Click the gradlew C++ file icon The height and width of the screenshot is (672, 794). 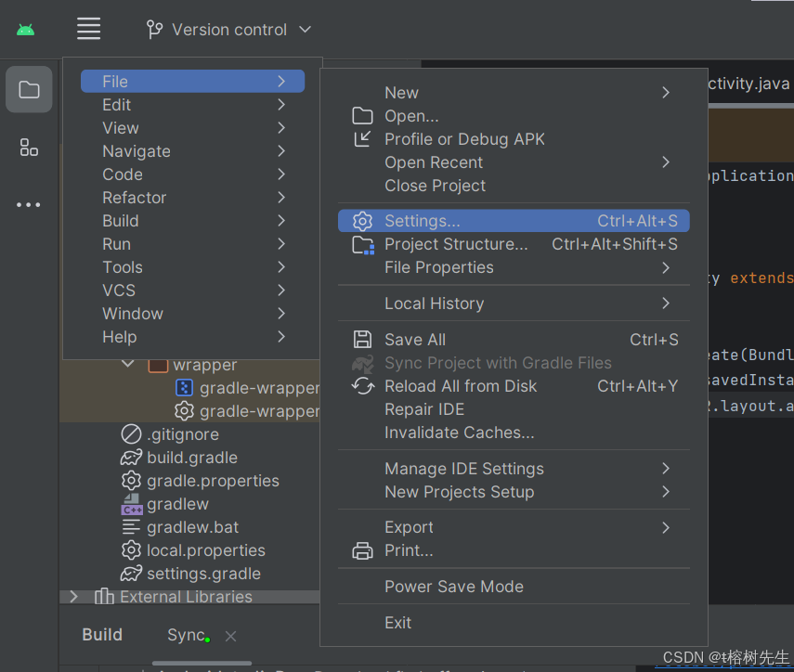pyautogui.click(x=132, y=505)
